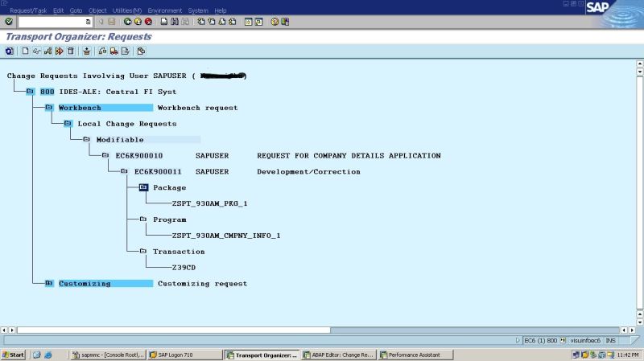The width and height of the screenshot is (644, 361).
Task: Click the horizontal scrollbar right end arrow
Action: coord(633,330)
